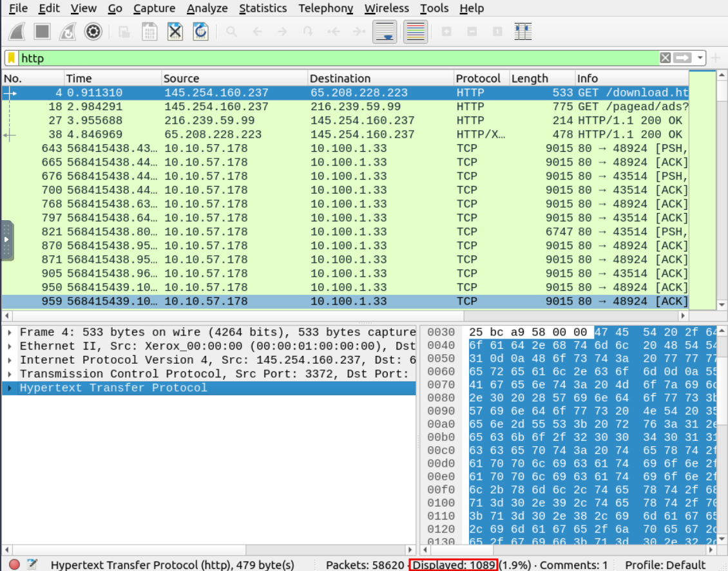Open the display filter history dropdown

700,58
